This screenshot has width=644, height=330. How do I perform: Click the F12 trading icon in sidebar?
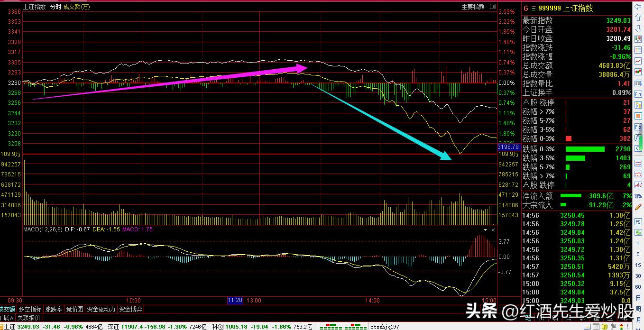click(x=637, y=127)
